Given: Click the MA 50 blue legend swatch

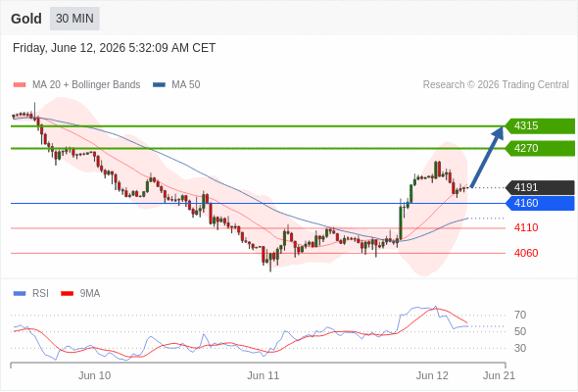Looking at the screenshot, I should click(159, 85).
